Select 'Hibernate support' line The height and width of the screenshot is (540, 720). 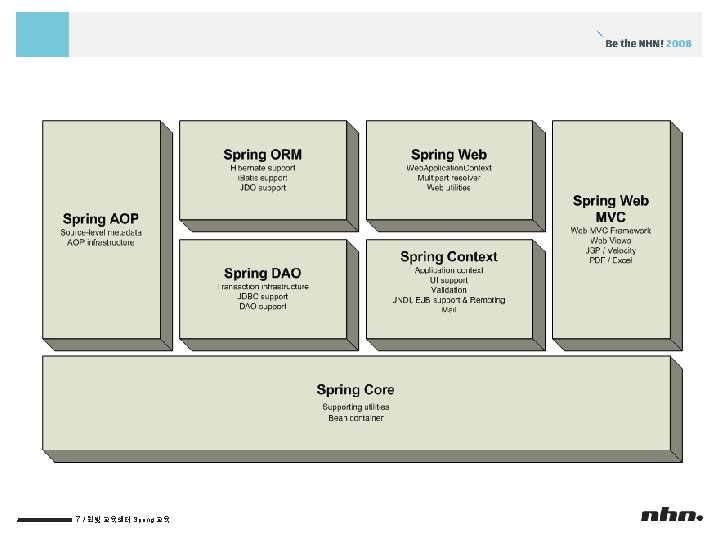[x=263, y=168]
